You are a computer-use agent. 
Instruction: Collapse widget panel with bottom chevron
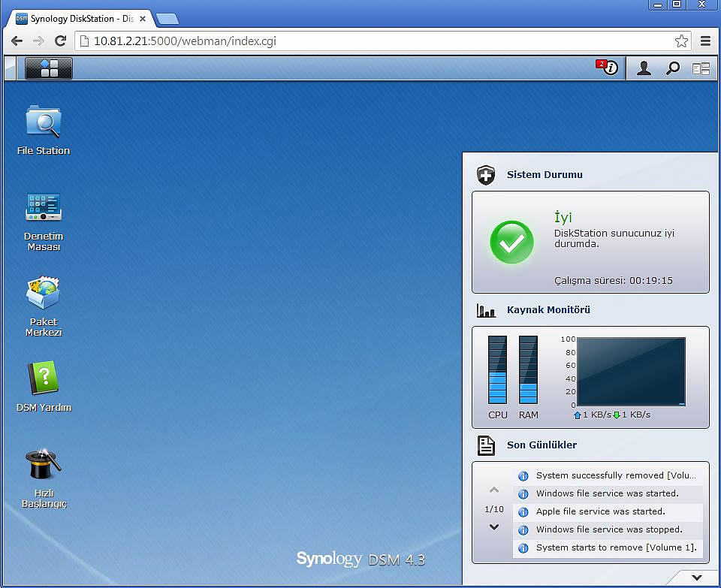point(697,577)
